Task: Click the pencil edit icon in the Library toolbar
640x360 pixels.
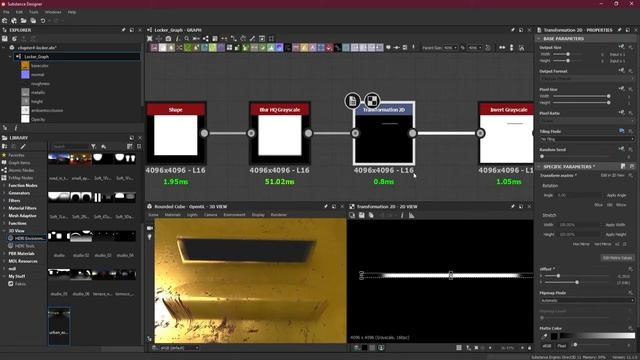Action: coord(23,147)
